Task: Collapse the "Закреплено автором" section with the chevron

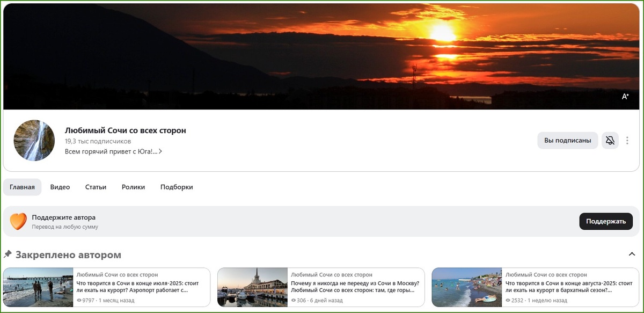Action: click(x=632, y=254)
